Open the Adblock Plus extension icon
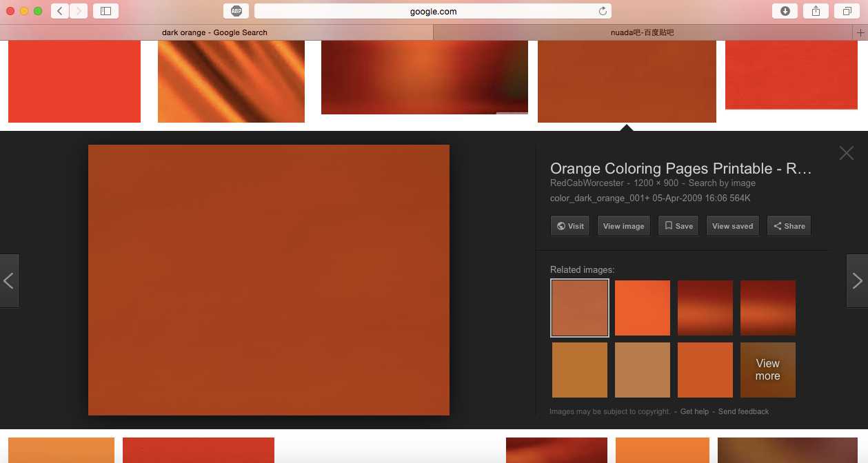 pos(236,11)
